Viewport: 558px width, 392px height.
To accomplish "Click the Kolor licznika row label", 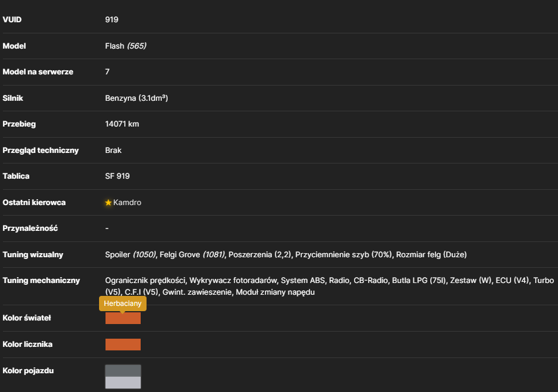I will (x=28, y=345).
